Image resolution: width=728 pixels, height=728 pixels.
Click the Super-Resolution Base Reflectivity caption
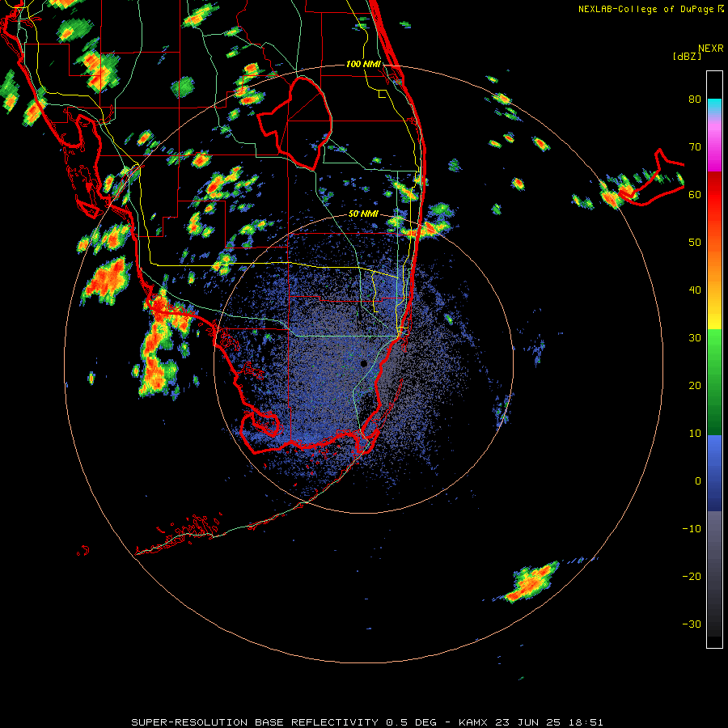366,722
